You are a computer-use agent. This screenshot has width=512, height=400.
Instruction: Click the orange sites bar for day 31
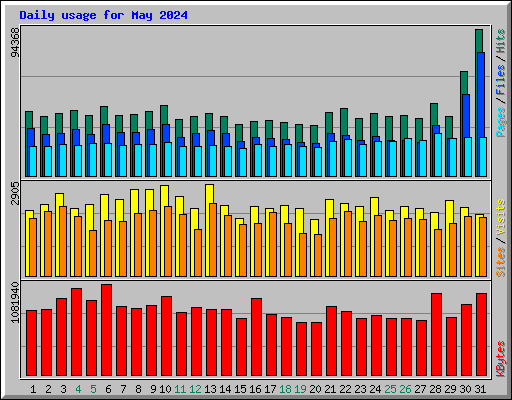pyautogui.click(x=483, y=247)
